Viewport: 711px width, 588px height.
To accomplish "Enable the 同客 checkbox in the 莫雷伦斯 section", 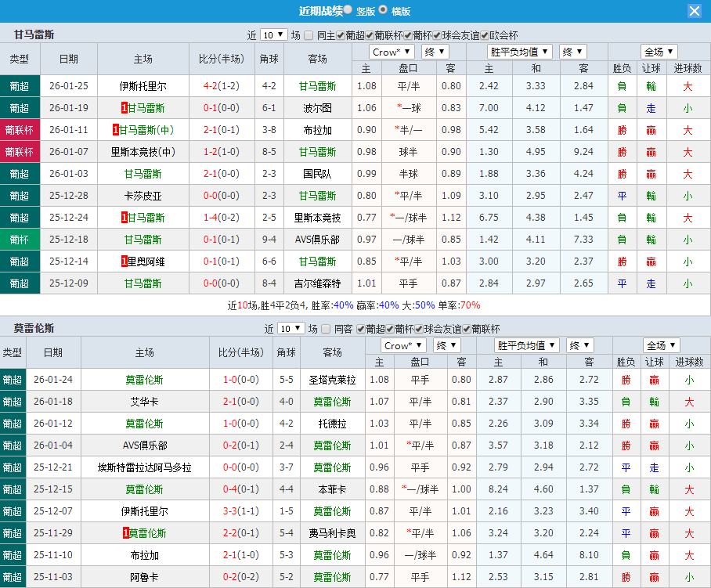I will [x=325, y=330].
